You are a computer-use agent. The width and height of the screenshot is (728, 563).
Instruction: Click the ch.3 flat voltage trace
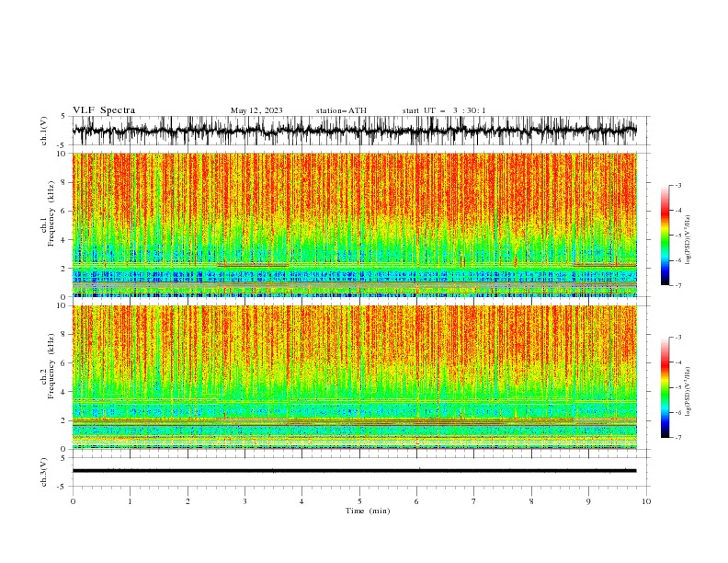(x=354, y=471)
